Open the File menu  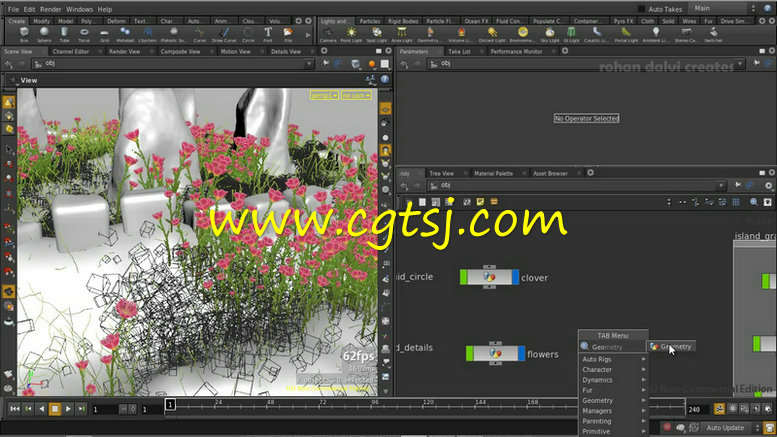[13, 9]
